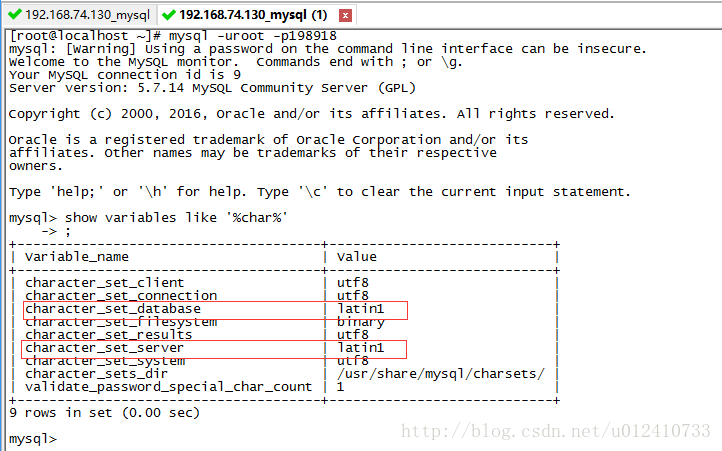Click the green checkmark icon on the first tab
The height and width of the screenshot is (451, 722).
15,15
